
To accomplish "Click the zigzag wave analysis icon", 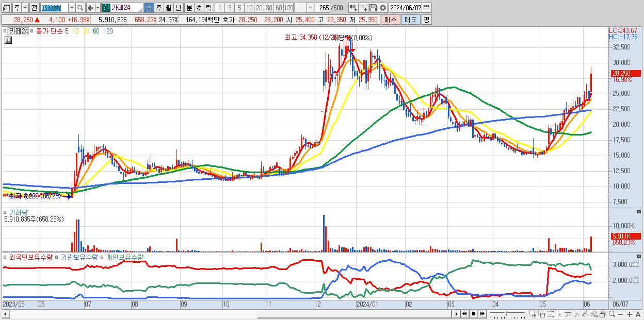I will [577, 314].
